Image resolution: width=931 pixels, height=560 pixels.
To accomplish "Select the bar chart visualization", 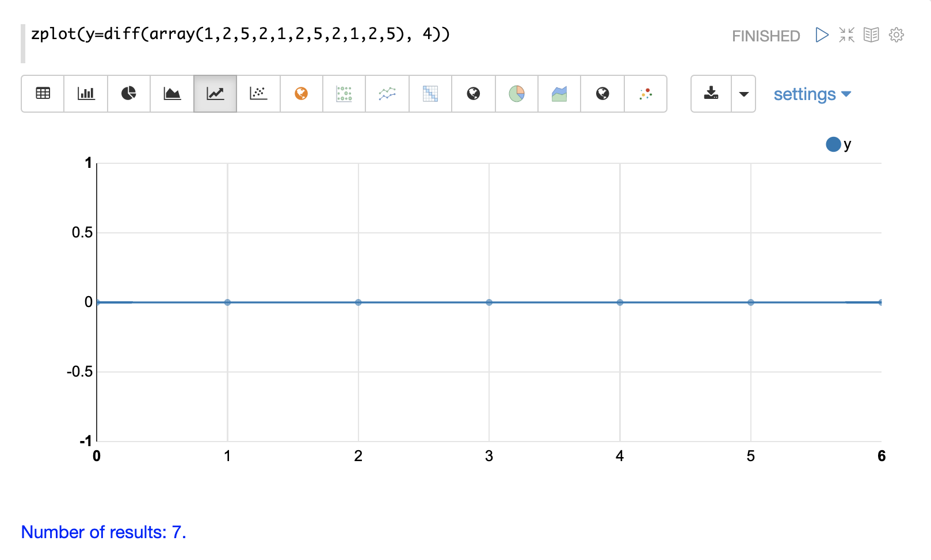I will 86,94.
